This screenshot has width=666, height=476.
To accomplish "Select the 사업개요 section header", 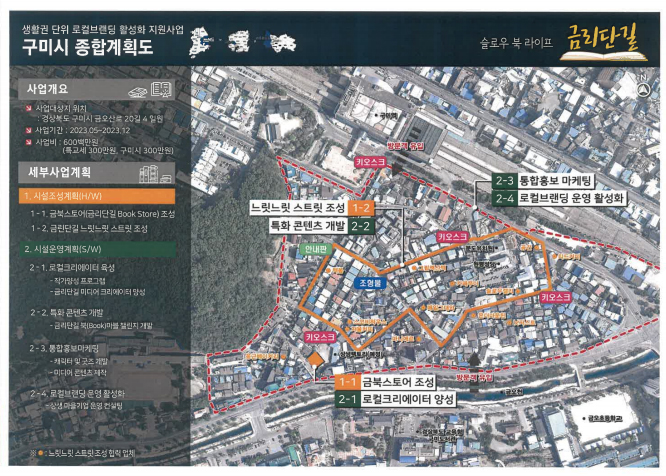I will pos(97,89).
